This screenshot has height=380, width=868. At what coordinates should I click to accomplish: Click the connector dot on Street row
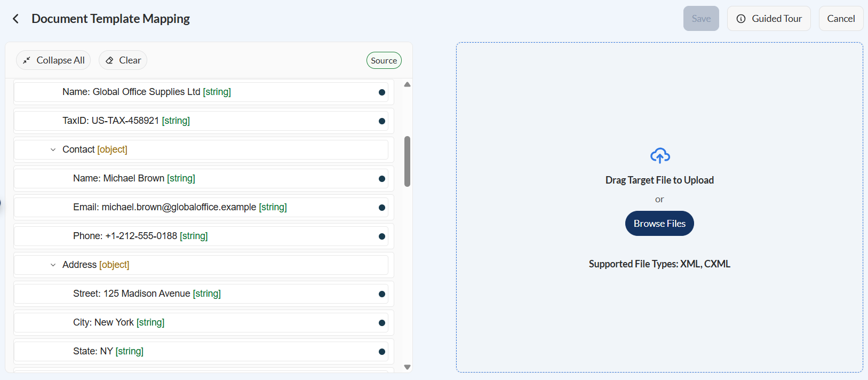pyautogui.click(x=382, y=294)
